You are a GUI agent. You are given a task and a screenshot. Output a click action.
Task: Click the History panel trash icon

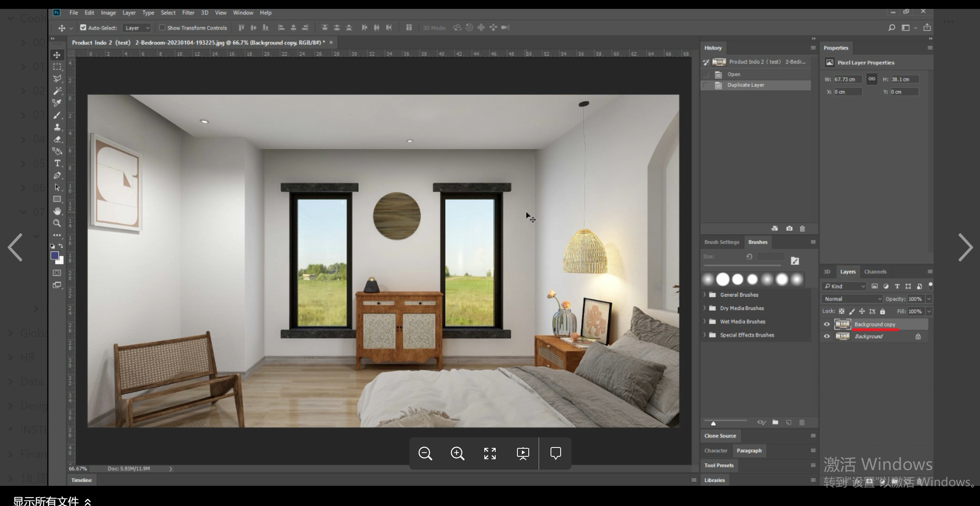pos(802,228)
